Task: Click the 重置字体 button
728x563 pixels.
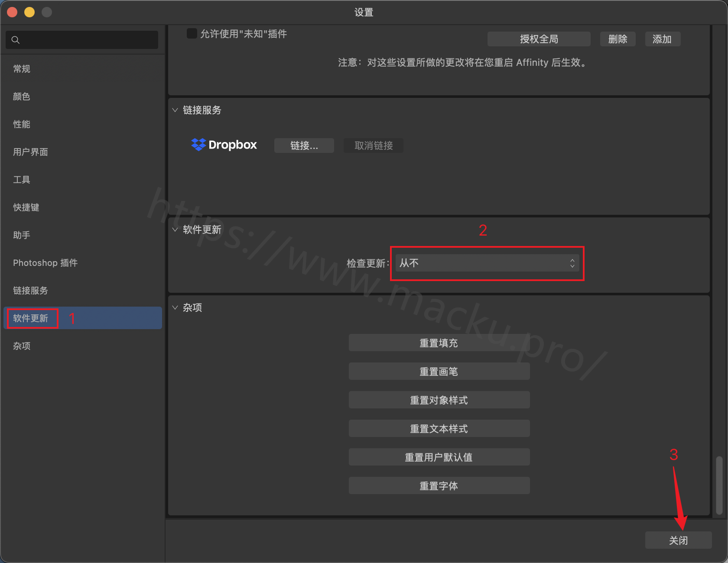Action: 439,486
